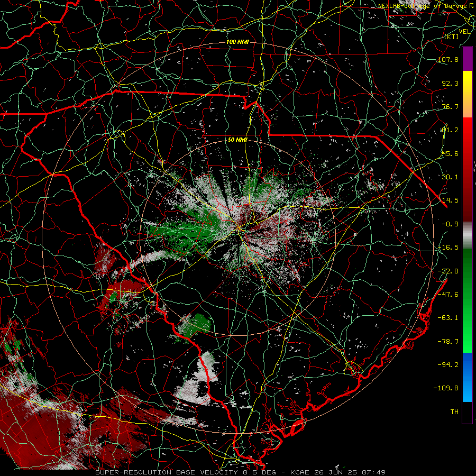Click the 92.3 velocity scale value
The width and height of the screenshot is (476, 476).
[450, 83]
